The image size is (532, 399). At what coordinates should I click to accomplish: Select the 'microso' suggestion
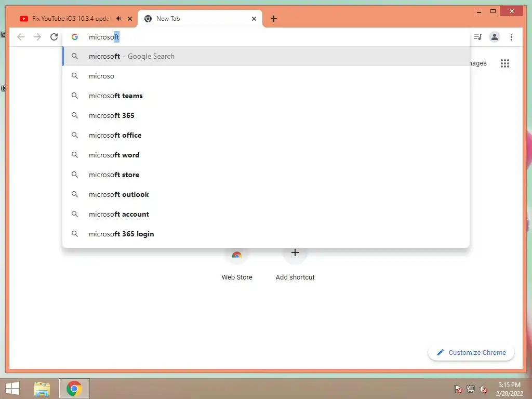click(266, 76)
